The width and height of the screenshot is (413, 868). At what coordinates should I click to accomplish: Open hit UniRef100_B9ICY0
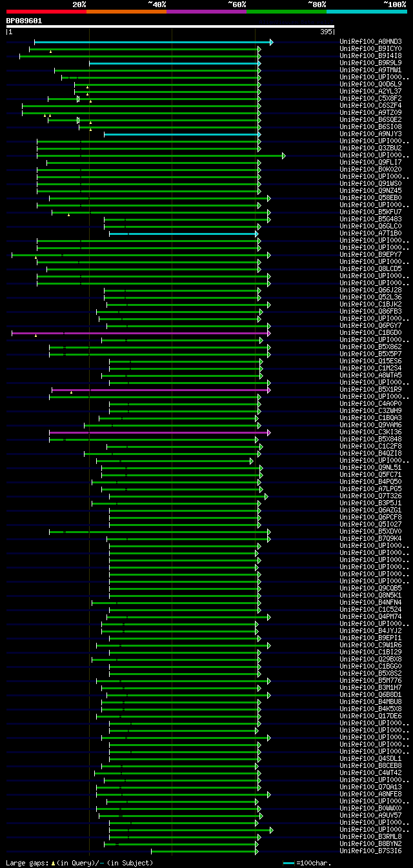click(370, 49)
